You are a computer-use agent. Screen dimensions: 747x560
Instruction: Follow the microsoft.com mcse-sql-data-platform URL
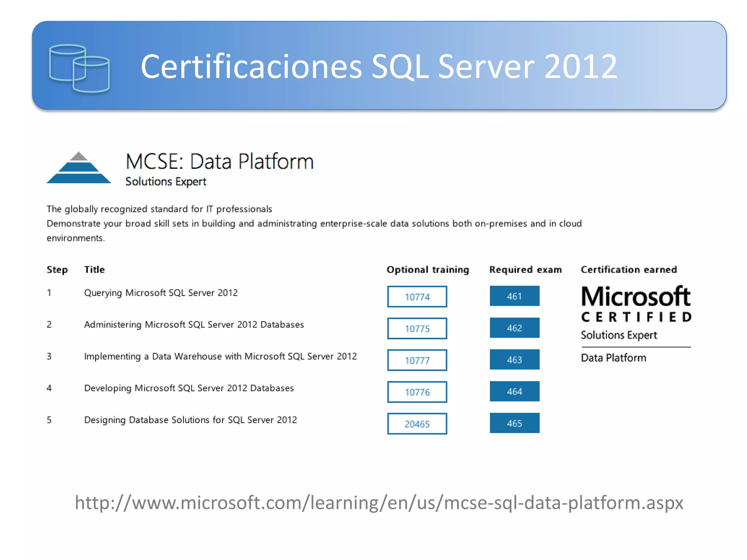(379, 503)
